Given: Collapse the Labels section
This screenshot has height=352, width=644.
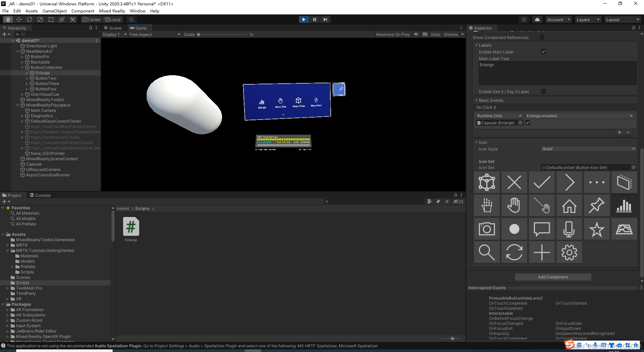Looking at the screenshot, I should 476,45.
